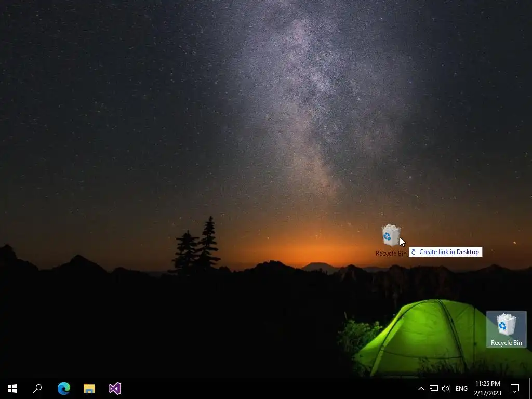532x399 pixels.
Task: Open the clock showing 11:25 PM
Action: coord(487,389)
